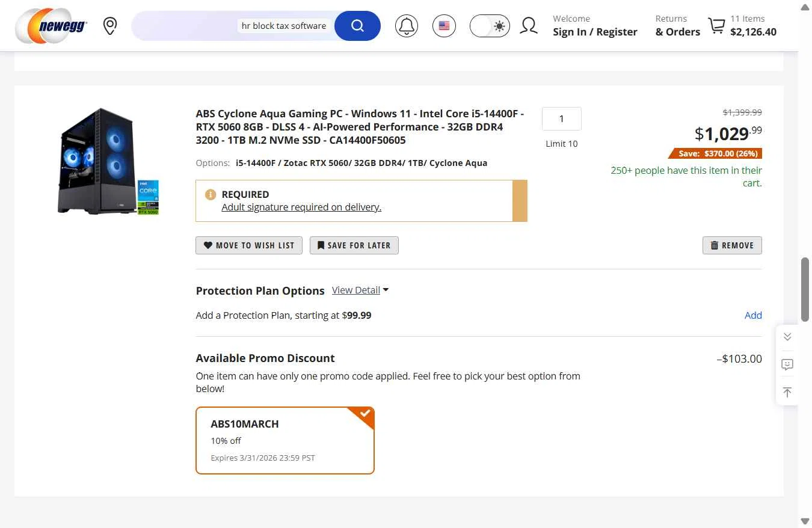
Task: Toggle the light/dark mode switch
Action: tap(490, 26)
